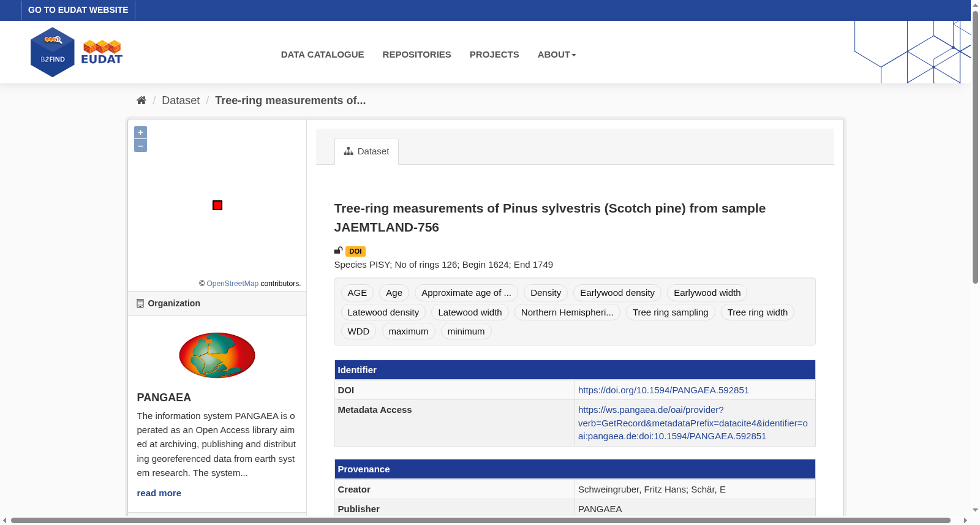This screenshot has width=980, height=525.
Task: Select the Latewood width tag
Action: pos(470,312)
